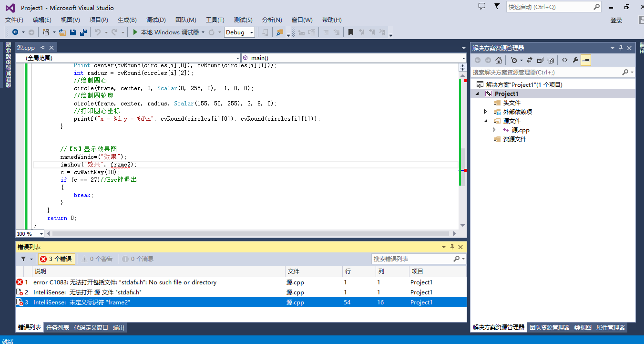Open the 调试(D) debug menu

[x=156, y=20]
